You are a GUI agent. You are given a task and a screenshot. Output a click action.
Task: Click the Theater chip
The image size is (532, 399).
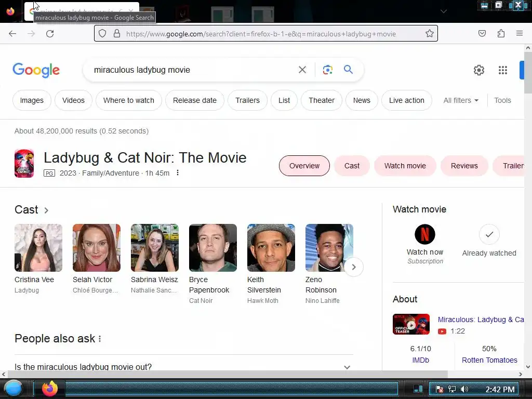point(321,100)
